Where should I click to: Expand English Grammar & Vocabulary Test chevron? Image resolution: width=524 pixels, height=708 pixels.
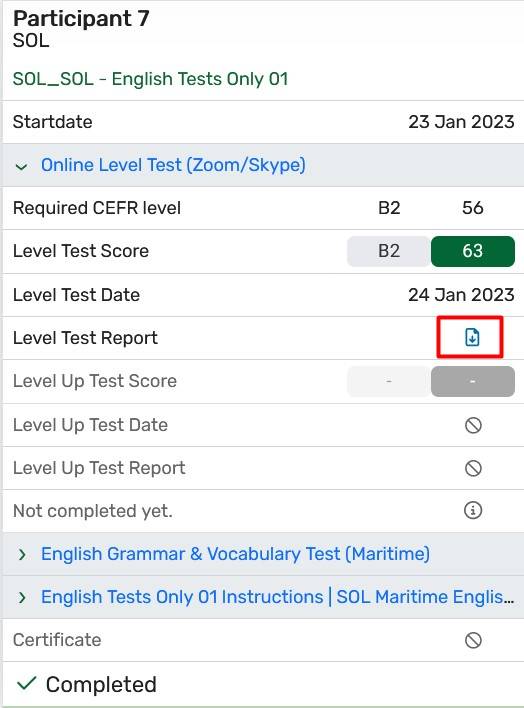(22, 554)
